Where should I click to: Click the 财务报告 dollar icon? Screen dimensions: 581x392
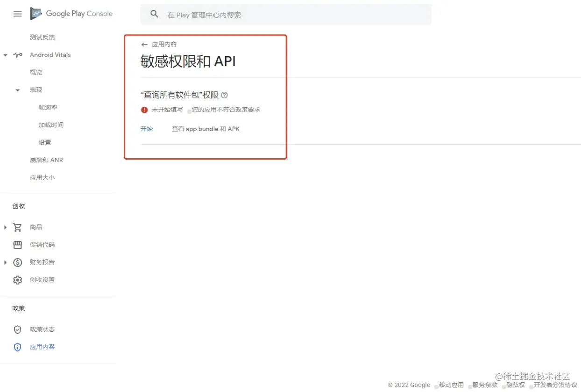coord(17,262)
